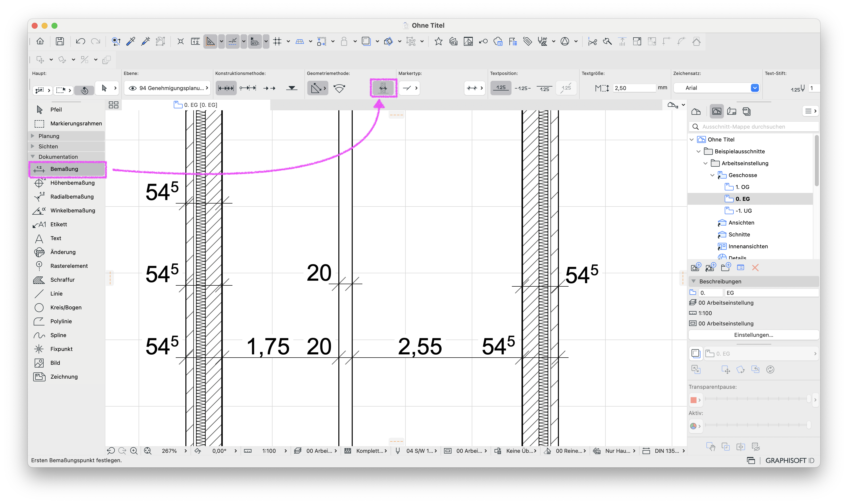Click the pipette eyedropper icon
The image size is (848, 504).
(x=131, y=42)
